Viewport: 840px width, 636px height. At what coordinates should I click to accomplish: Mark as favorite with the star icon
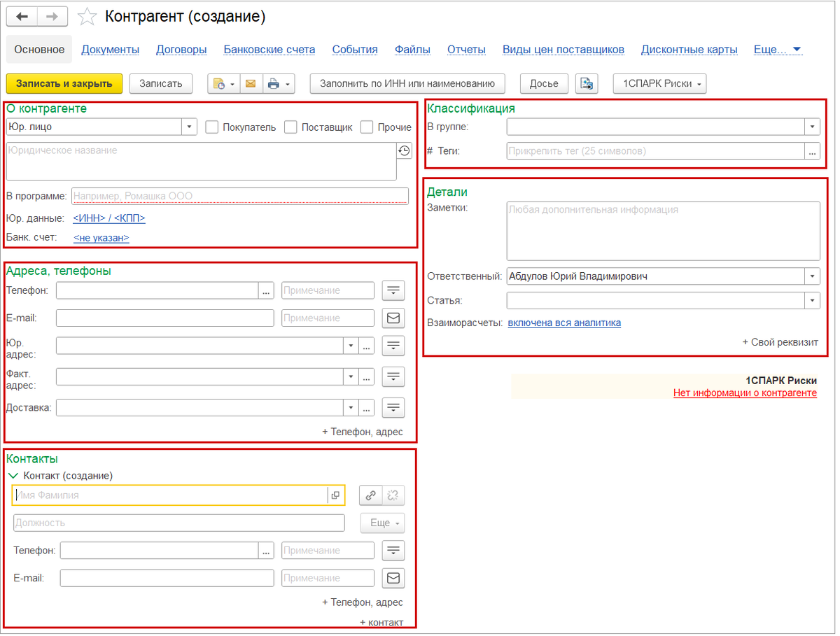[86, 16]
